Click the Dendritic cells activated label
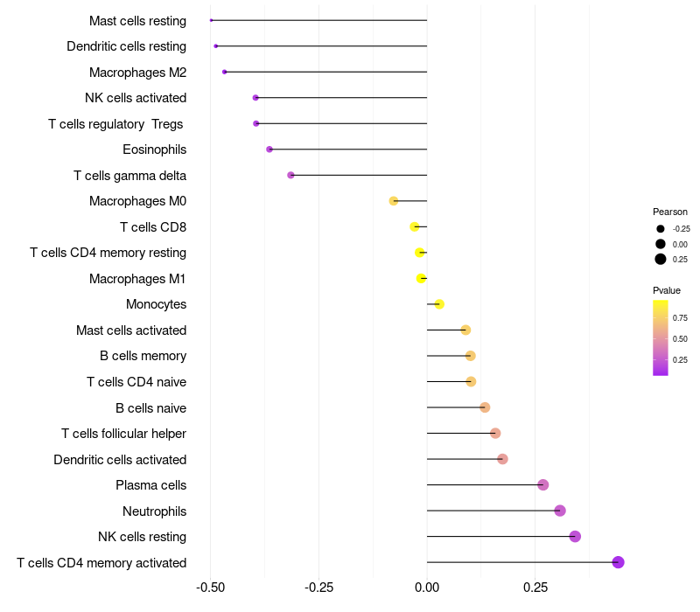This screenshot has height=612, width=700. pos(120,460)
